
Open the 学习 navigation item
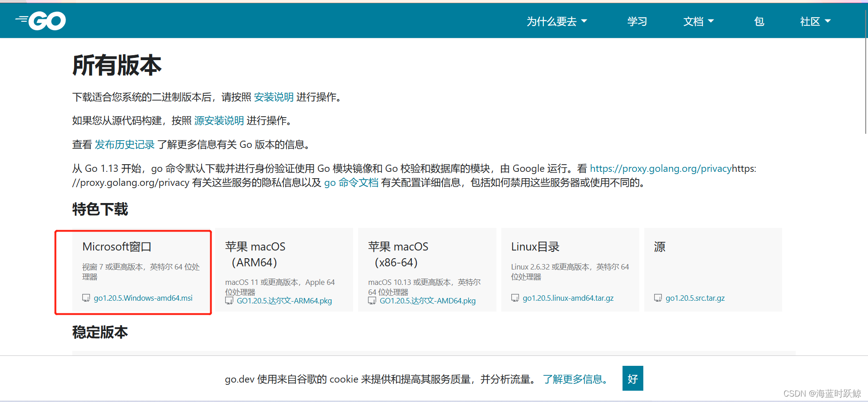click(x=637, y=21)
